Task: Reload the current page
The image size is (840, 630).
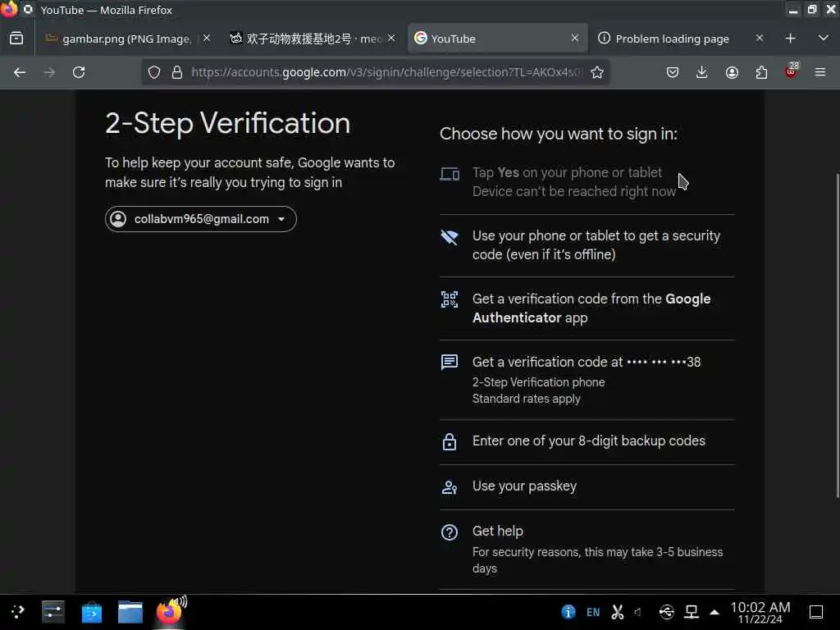Action: click(x=79, y=72)
